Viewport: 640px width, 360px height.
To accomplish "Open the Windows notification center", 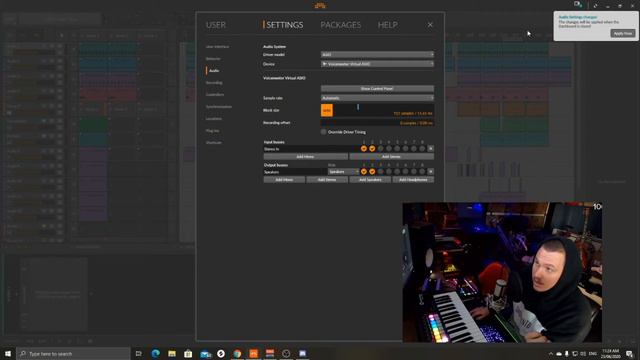I will coord(629,354).
